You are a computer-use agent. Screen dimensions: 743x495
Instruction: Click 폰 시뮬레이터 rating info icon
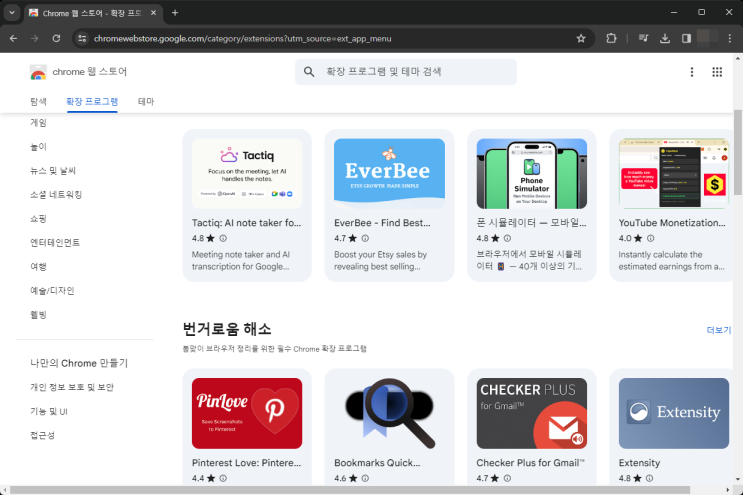click(507, 238)
